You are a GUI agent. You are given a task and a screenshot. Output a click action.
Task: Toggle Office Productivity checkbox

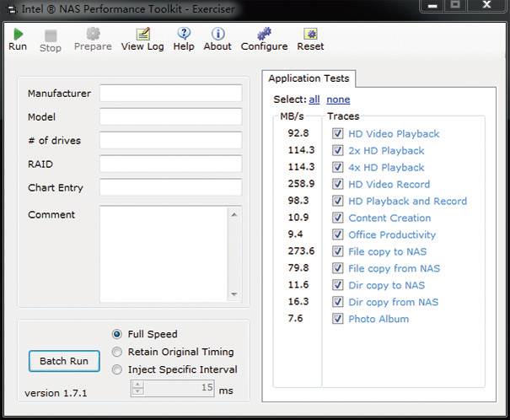coord(337,234)
